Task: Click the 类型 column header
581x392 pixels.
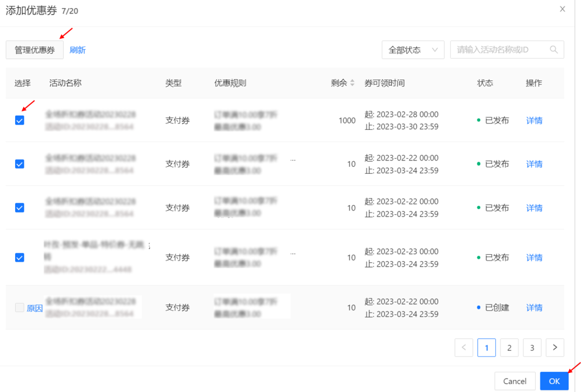Action: coord(173,83)
